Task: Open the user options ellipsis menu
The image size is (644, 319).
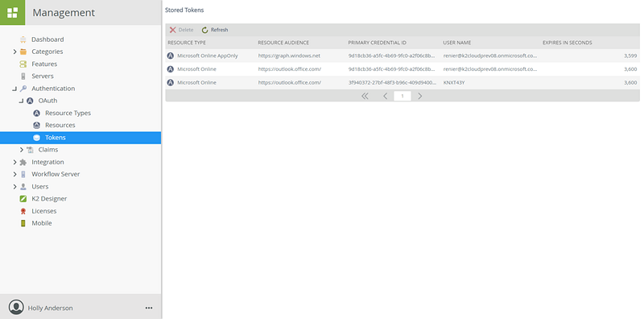Action: [149, 308]
